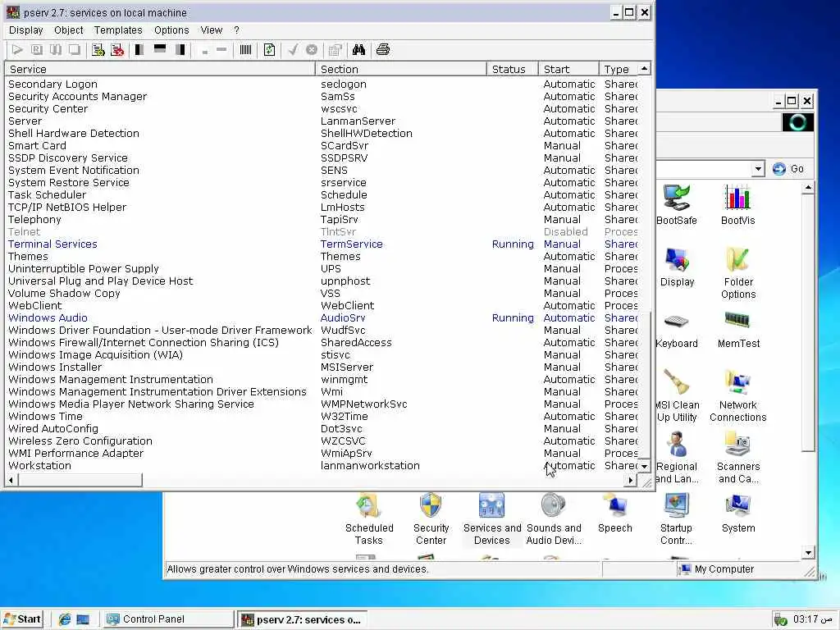
Task: Click the Properties toolbar icon
Action: (x=335, y=50)
